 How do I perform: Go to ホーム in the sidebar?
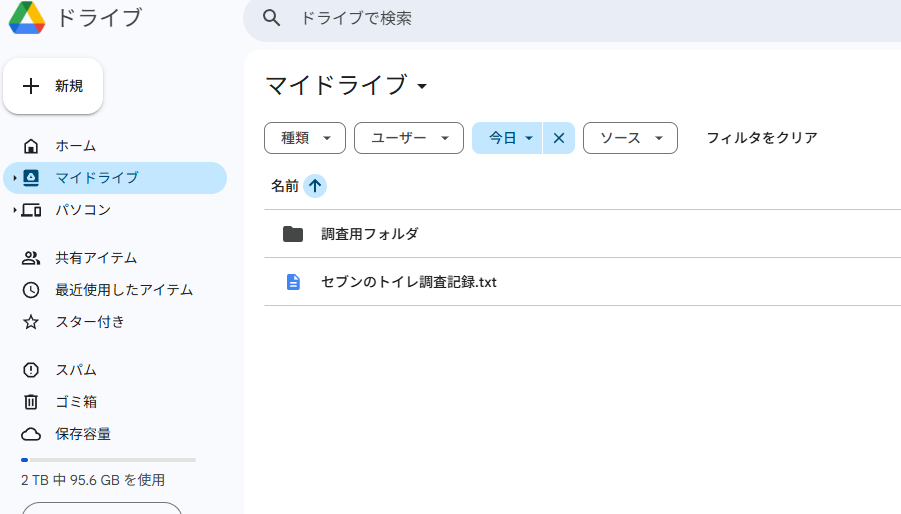click(x=75, y=146)
